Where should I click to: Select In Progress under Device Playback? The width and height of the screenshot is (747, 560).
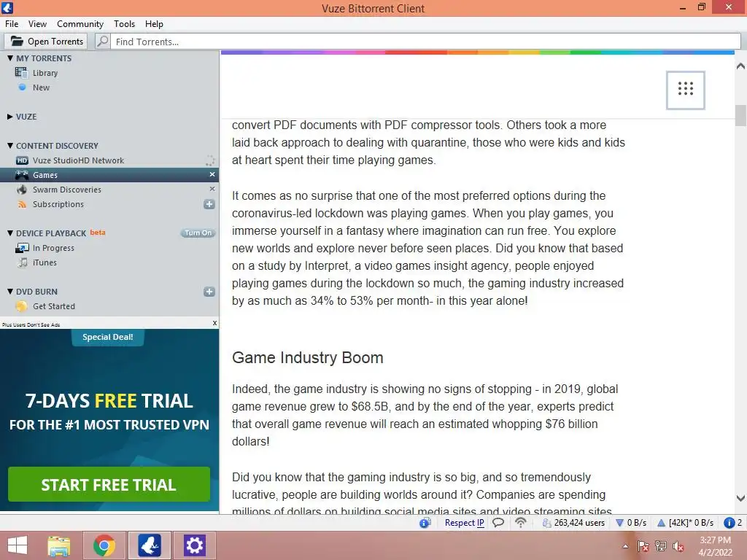pos(53,248)
